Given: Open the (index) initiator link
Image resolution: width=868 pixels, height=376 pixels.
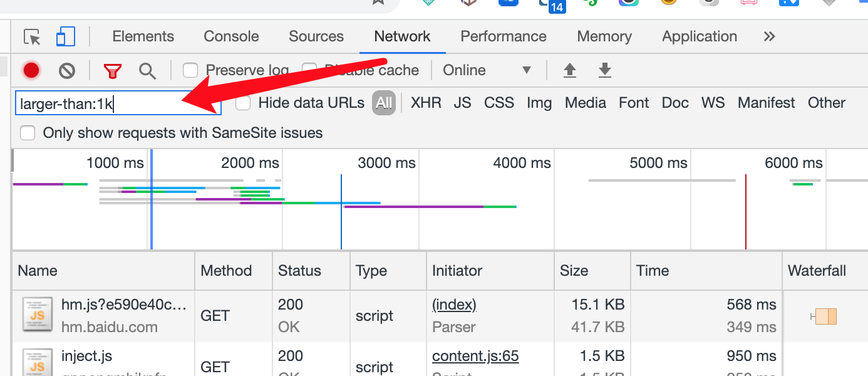Looking at the screenshot, I should click(454, 305).
